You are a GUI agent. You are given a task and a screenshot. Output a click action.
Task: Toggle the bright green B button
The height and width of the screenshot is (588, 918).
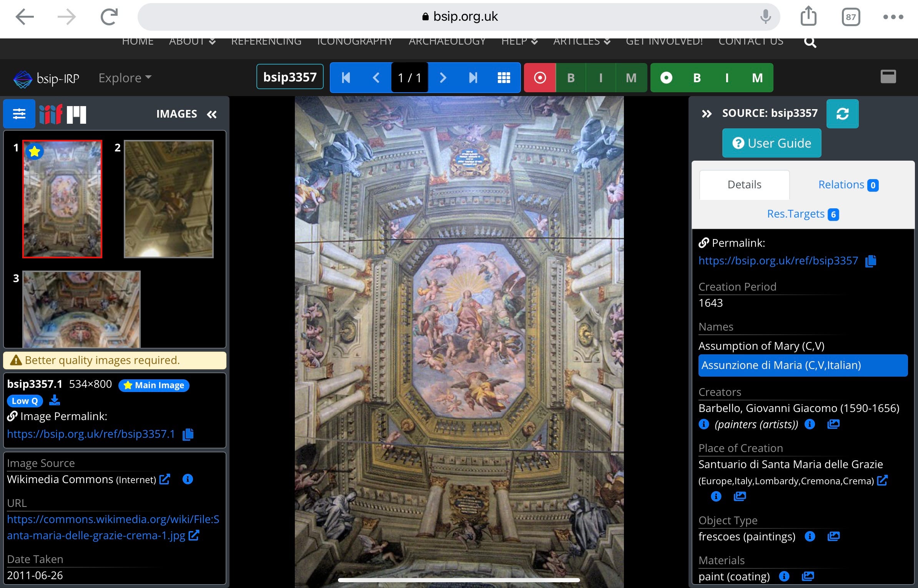pos(697,78)
